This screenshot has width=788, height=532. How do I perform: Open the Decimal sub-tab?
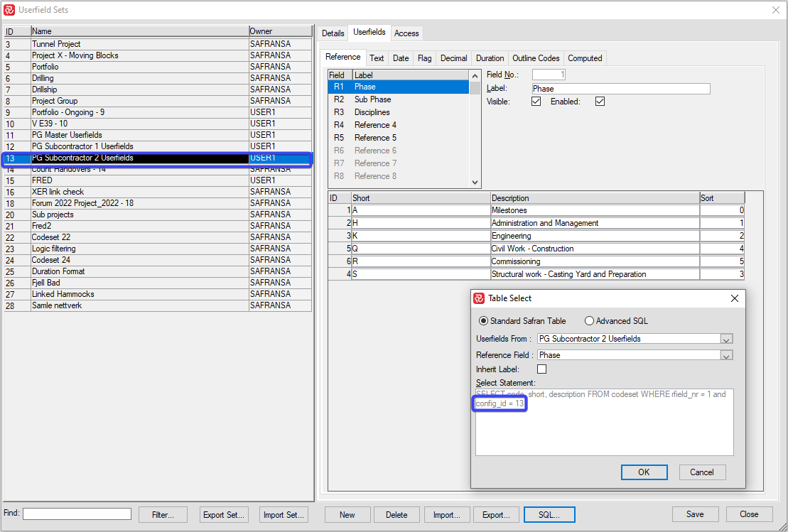[454, 58]
